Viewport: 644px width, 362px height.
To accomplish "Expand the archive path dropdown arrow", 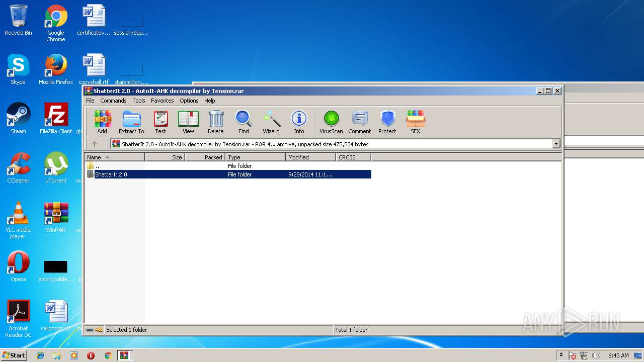I will (556, 144).
